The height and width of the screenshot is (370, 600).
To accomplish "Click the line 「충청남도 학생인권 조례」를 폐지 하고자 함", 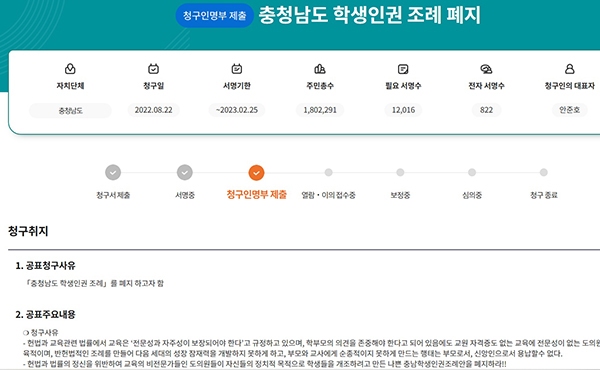I will pos(95,284).
